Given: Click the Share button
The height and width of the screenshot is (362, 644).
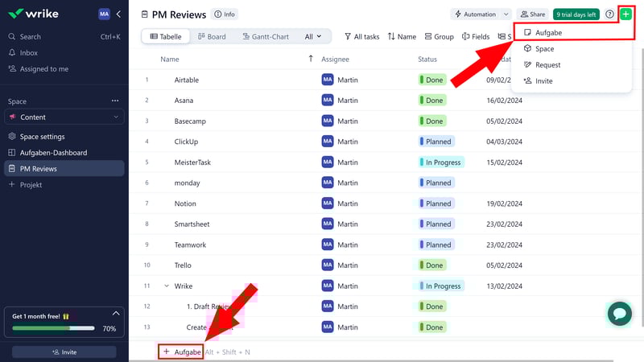Looking at the screenshot, I should point(533,14).
